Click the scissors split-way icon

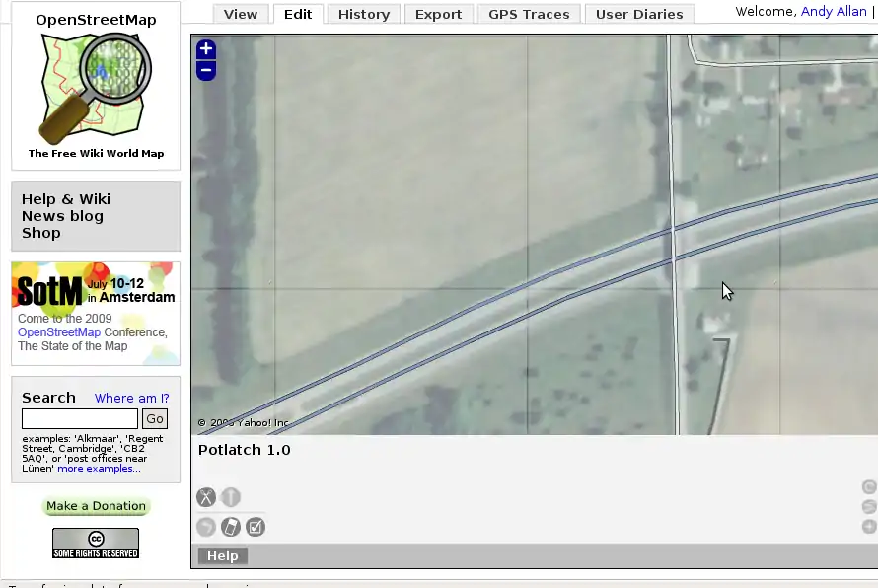205,497
